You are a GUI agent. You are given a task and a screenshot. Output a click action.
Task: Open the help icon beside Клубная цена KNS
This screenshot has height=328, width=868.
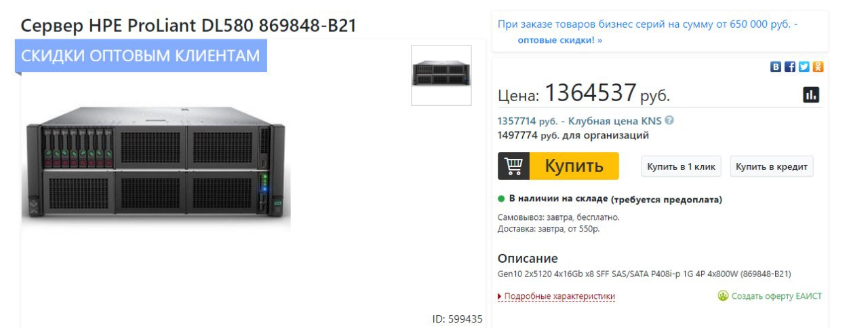tap(669, 121)
